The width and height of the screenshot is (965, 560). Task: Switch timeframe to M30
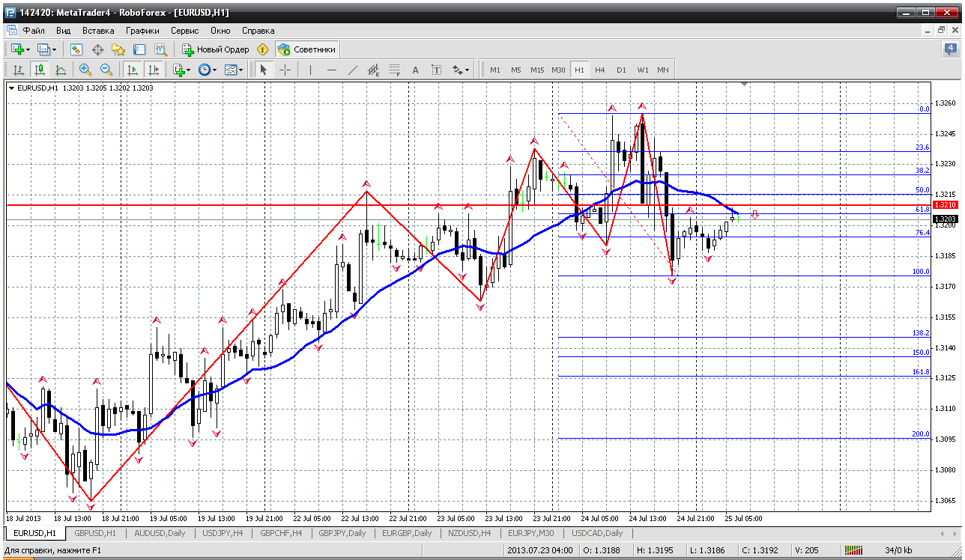pos(558,70)
